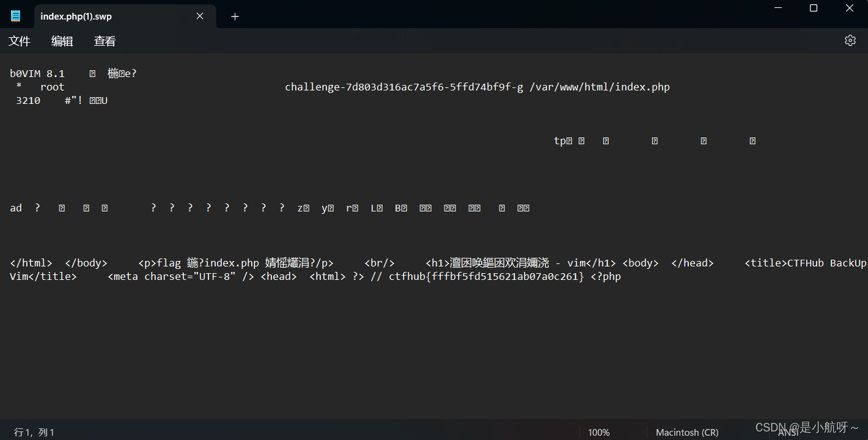Image resolution: width=868 pixels, height=440 pixels.
Task: Click the 行1, 列1 cursor position indicator
Action: [x=34, y=432]
